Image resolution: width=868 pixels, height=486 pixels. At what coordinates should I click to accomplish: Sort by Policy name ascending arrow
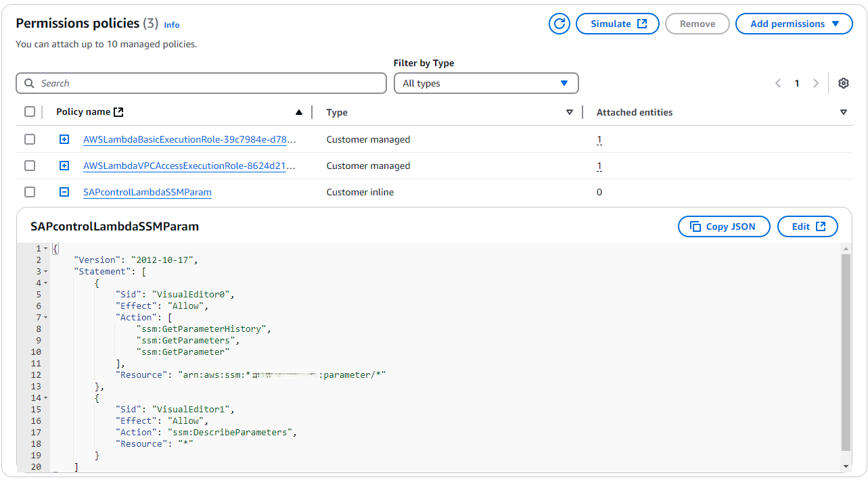299,112
